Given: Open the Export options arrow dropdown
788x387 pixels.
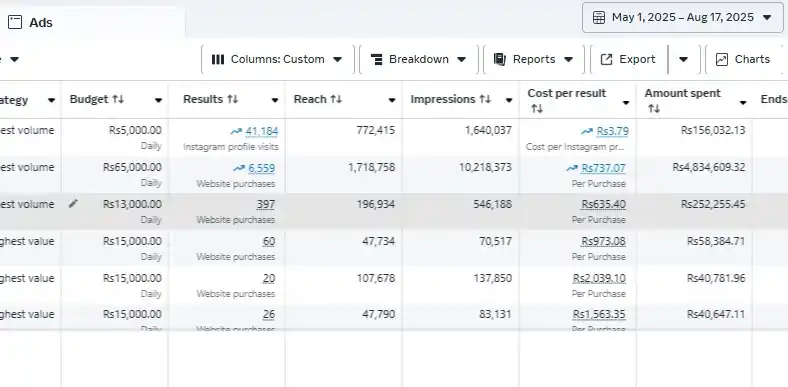Looking at the screenshot, I should [x=683, y=59].
